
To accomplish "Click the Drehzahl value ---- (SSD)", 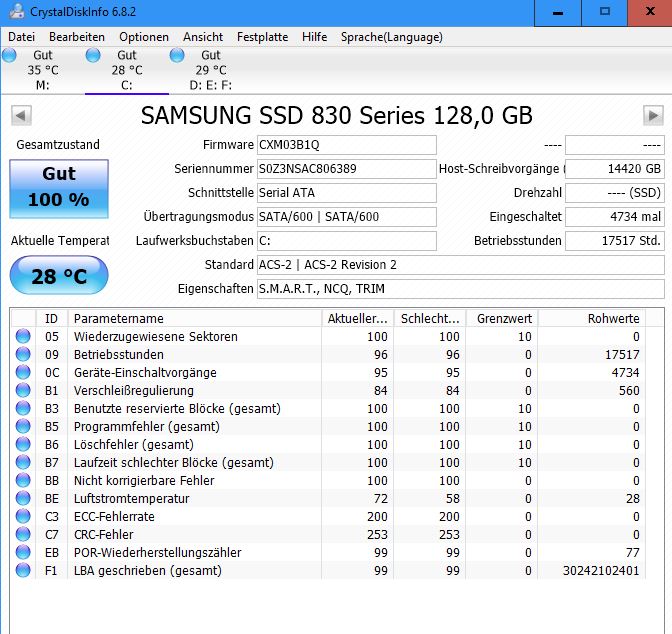I will point(615,193).
